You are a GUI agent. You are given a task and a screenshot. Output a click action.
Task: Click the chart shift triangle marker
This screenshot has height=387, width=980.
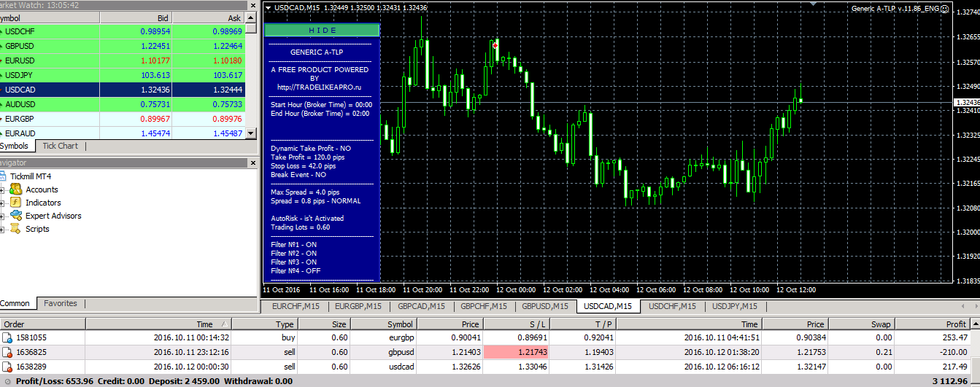814,4
